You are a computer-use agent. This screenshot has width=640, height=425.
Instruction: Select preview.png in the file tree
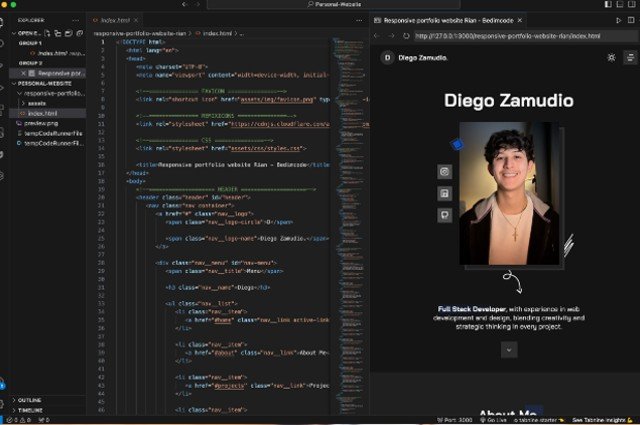click(41, 123)
